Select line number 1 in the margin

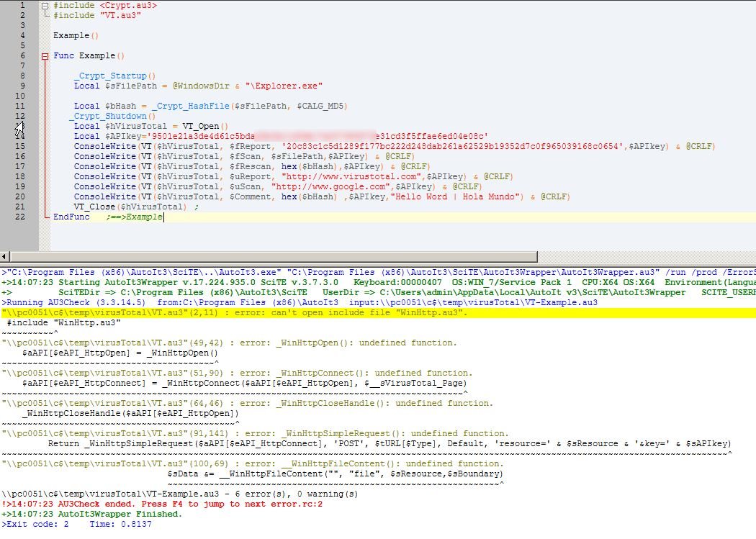tap(22, 5)
